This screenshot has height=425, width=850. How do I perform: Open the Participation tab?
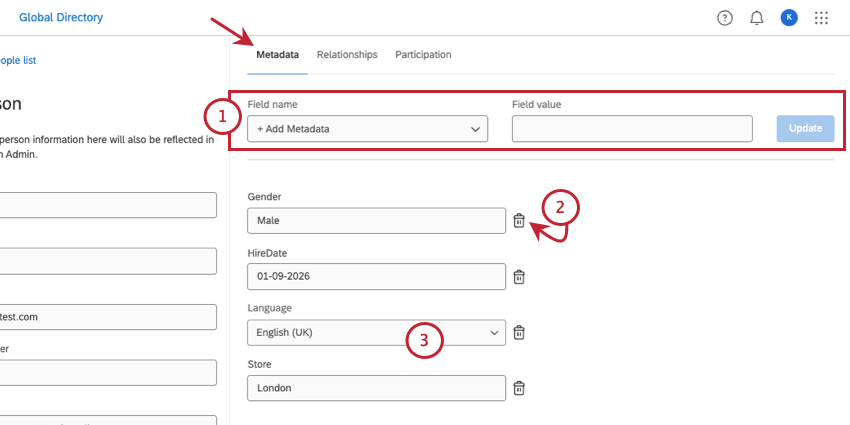(423, 55)
